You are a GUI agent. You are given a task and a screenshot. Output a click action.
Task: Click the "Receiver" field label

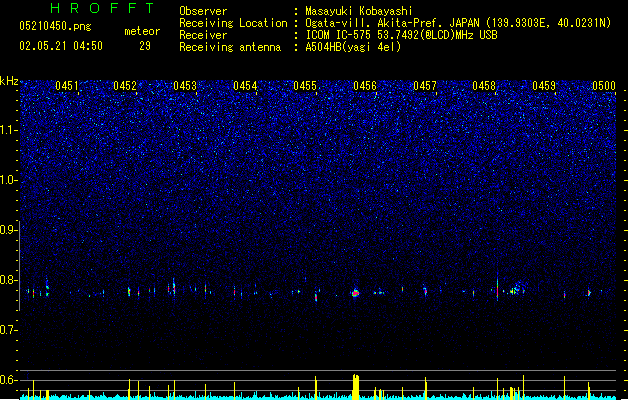tap(203, 35)
